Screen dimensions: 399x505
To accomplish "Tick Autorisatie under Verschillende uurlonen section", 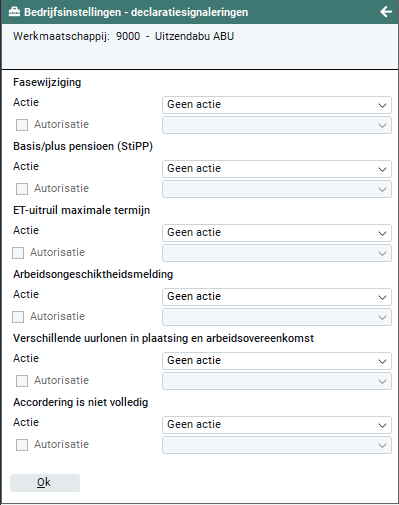I will (x=22, y=381).
